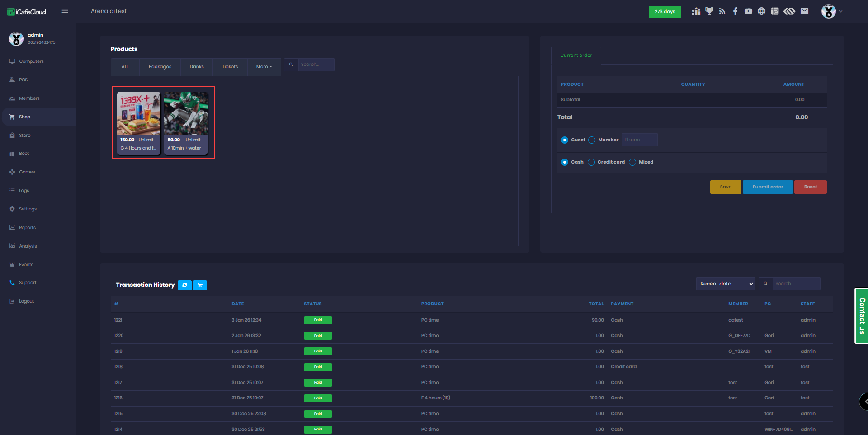
Task: Choose Credit card payment option
Action: pyautogui.click(x=591, y=162)
